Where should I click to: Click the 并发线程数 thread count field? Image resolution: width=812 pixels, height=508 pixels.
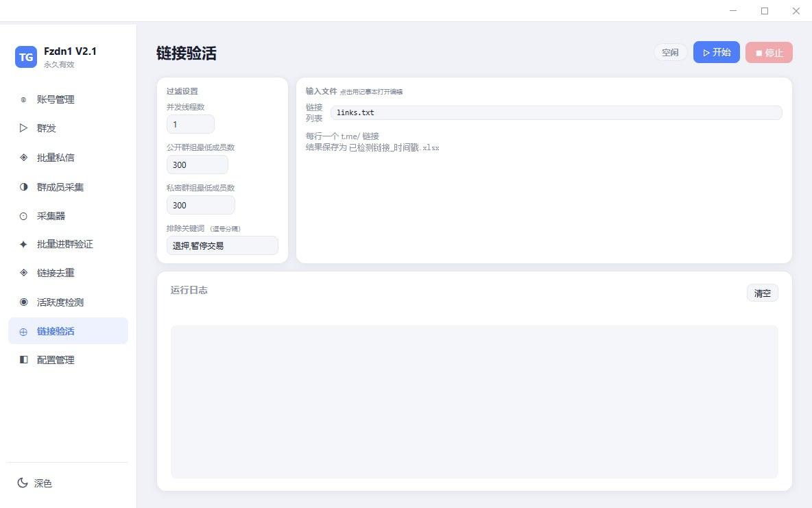click(190, 124)
